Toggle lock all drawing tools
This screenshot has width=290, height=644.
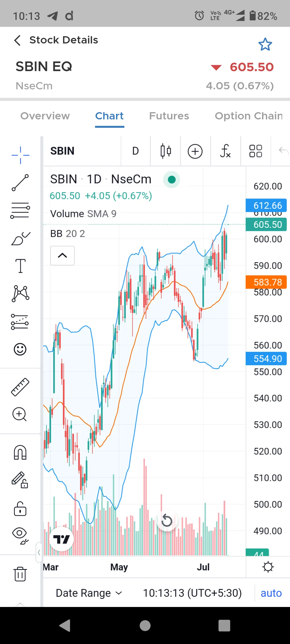(x=20, y=508)
